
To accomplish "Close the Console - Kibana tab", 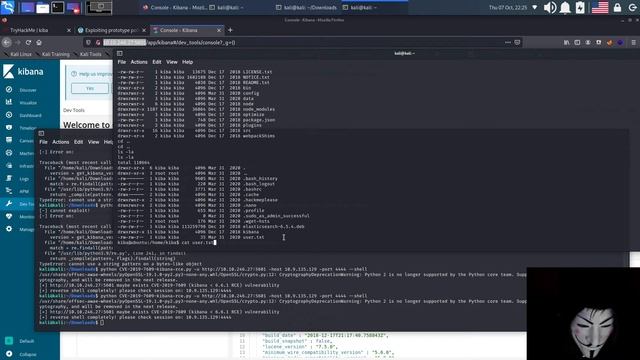I will pos(219,30).
